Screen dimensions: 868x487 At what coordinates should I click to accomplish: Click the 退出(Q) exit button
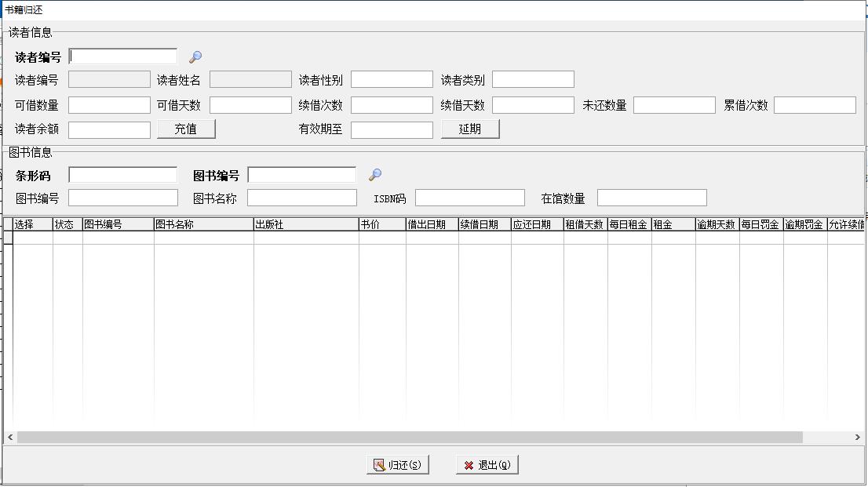click(x=487, y=465)
